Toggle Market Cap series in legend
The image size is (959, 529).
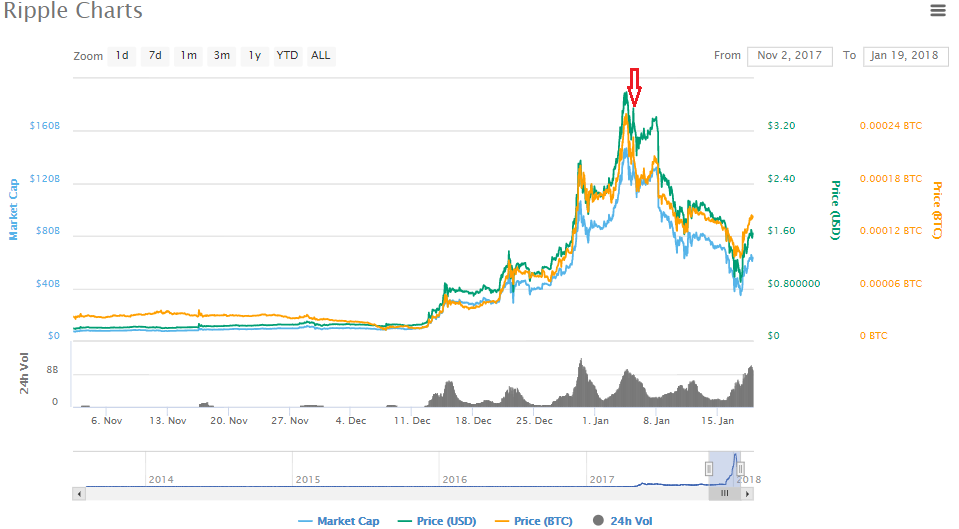click(x=339, y=521)
